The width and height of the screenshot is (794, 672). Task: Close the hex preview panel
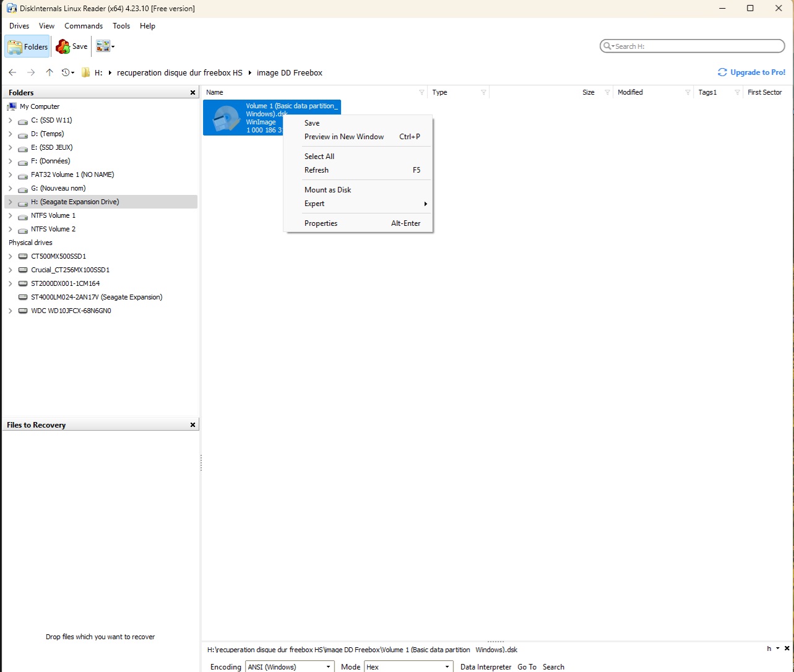click(x=787, y=648)
